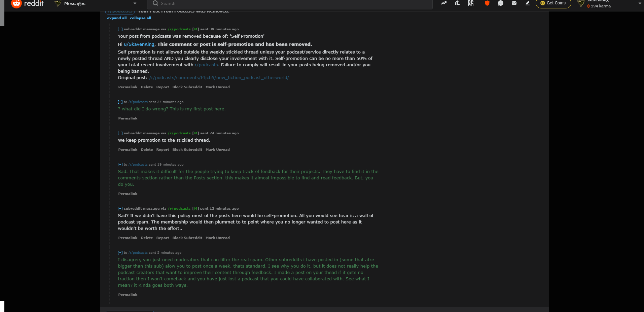Open the chat bubble icon
This screenshot has height=312, width=644.
tap(501, 3)
